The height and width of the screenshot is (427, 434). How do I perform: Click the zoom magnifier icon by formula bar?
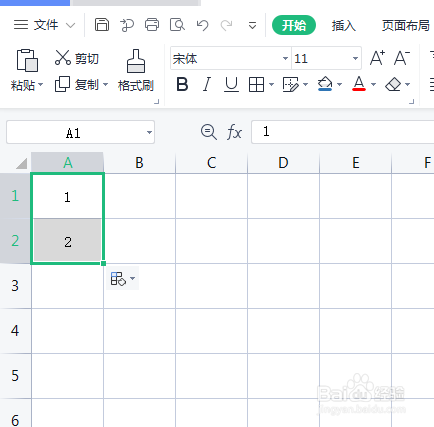coord(209,132)
